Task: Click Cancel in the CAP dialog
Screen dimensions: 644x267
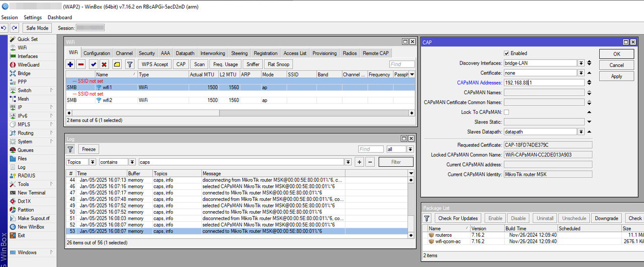Action: [616, 65]
